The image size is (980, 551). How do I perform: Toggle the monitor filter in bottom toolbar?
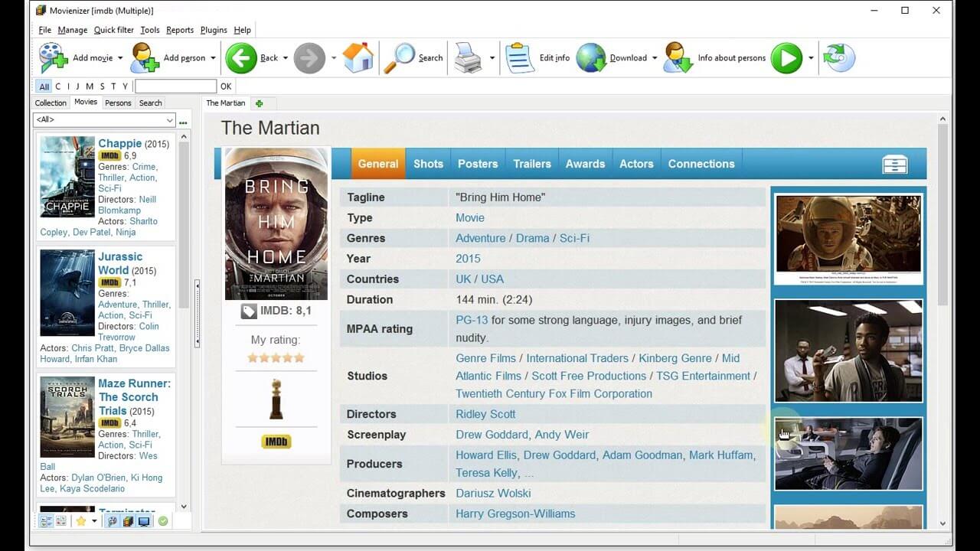(144, 521)
